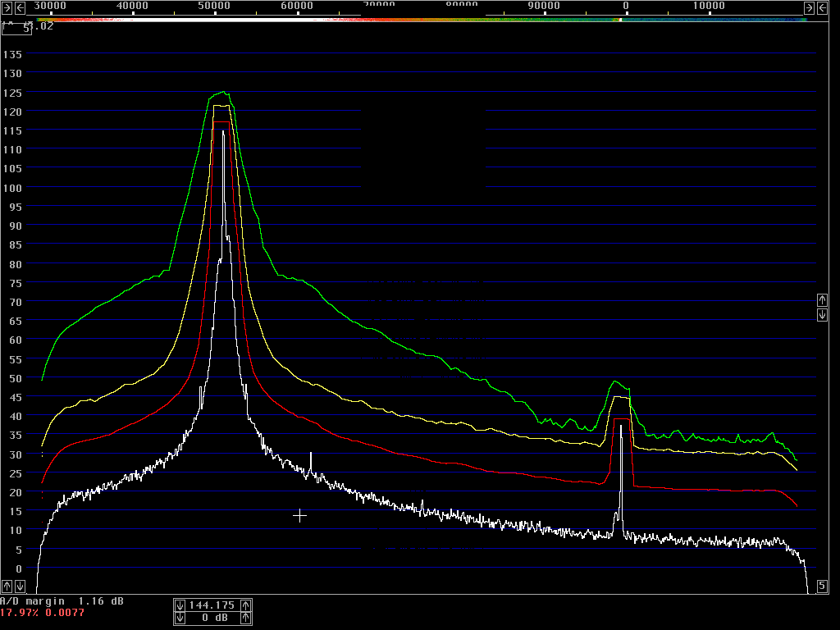Click the up arrow on the right edge of the spectrum

[822, 299]
